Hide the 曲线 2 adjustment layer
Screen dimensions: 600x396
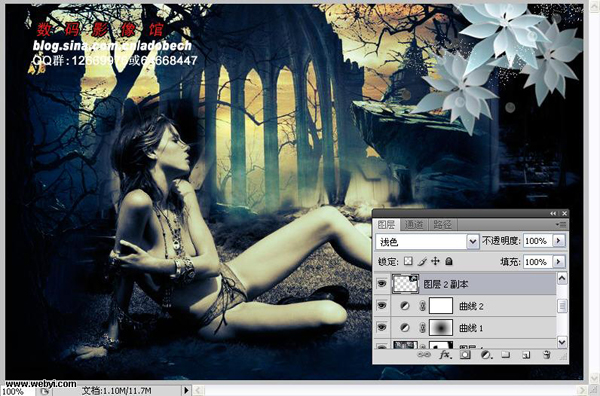(x=382, y=306)
